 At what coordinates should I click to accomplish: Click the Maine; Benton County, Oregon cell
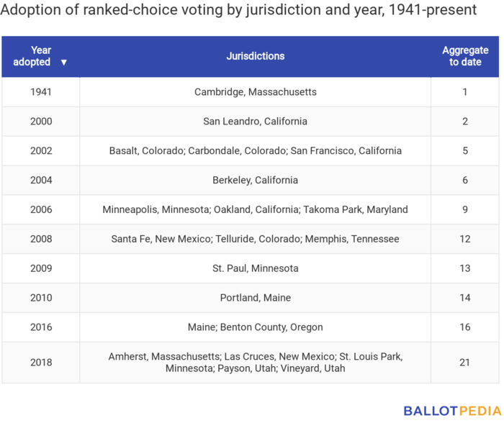pos(255,327)
